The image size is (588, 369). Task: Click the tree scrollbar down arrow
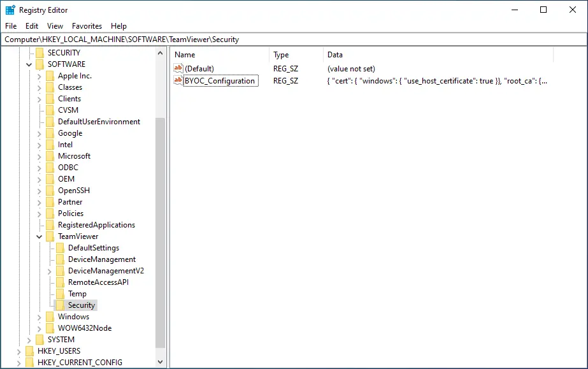(160, 362)
